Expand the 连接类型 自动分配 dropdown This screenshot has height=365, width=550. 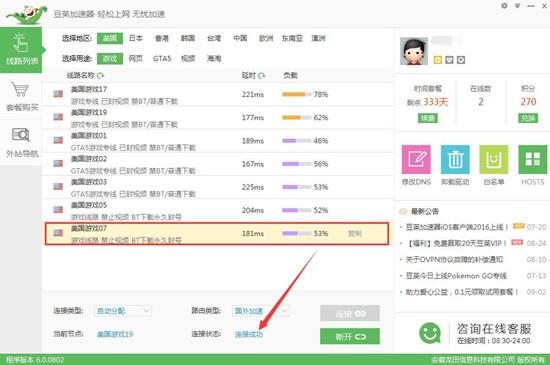(x=123, y=311)
